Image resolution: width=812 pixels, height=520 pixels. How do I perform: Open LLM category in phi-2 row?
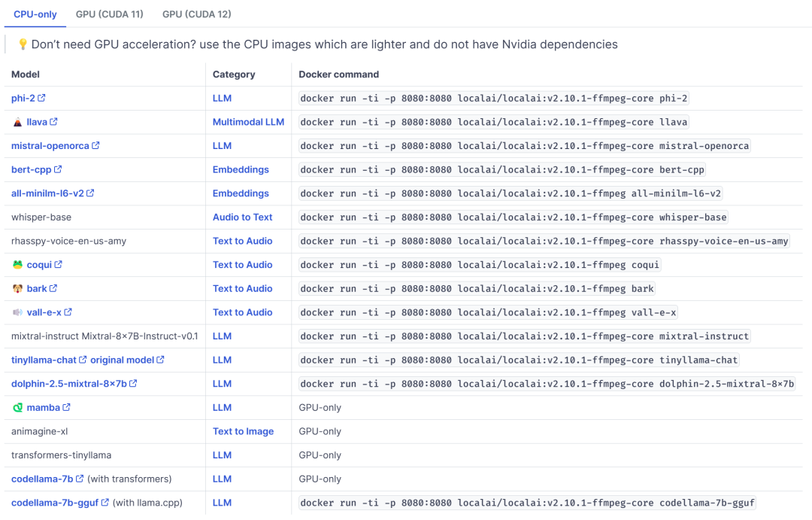click(x=222, y=99)
